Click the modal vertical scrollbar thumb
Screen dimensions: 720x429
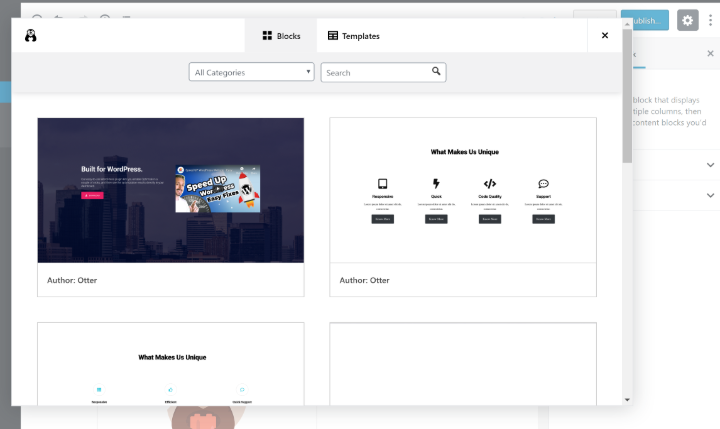(x=627, y=96)
